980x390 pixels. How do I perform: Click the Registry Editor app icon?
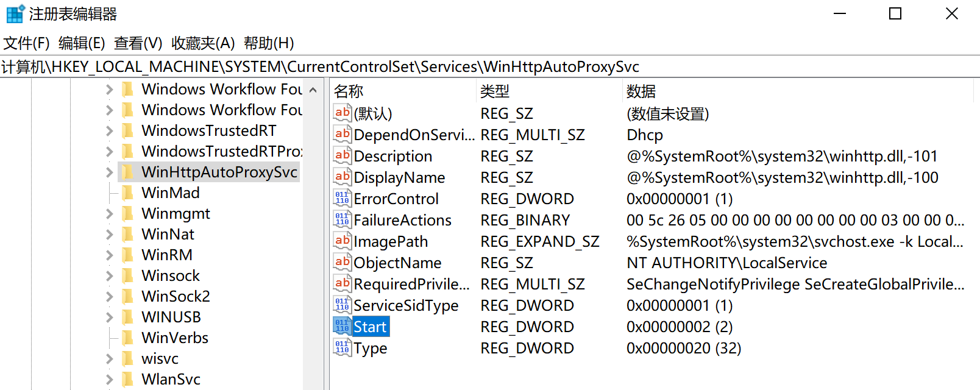pos(15,13)
